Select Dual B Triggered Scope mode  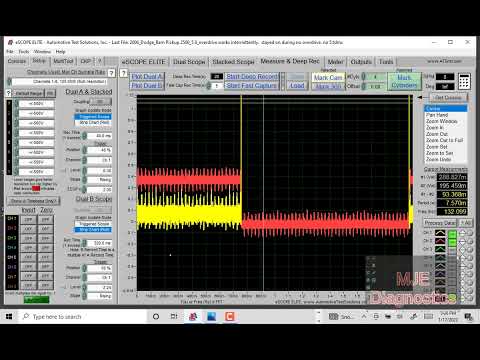pyautogui.click(x=94, y=224)
